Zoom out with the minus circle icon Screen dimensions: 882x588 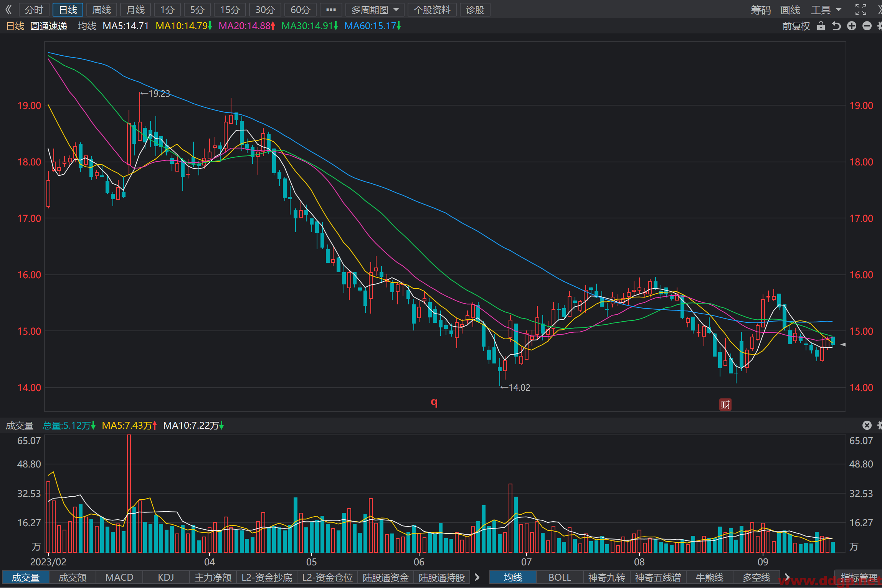tap(867, 26)
